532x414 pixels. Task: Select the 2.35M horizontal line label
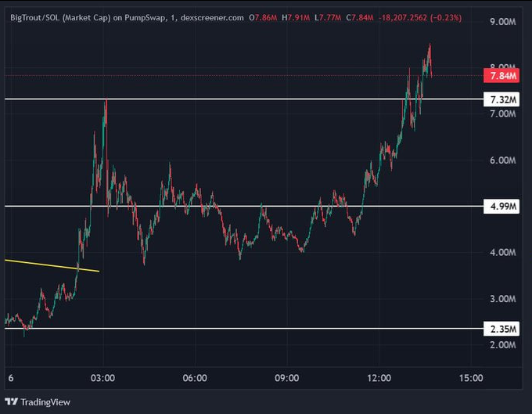point(501,329)
